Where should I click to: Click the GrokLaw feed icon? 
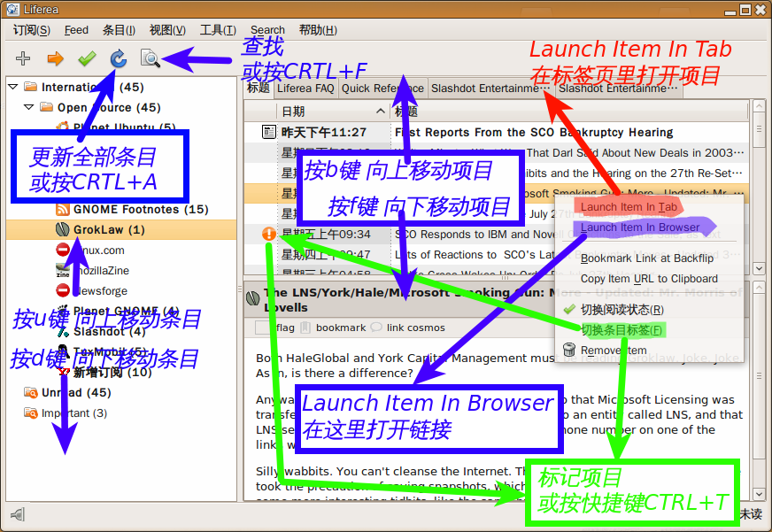point(63,229)
